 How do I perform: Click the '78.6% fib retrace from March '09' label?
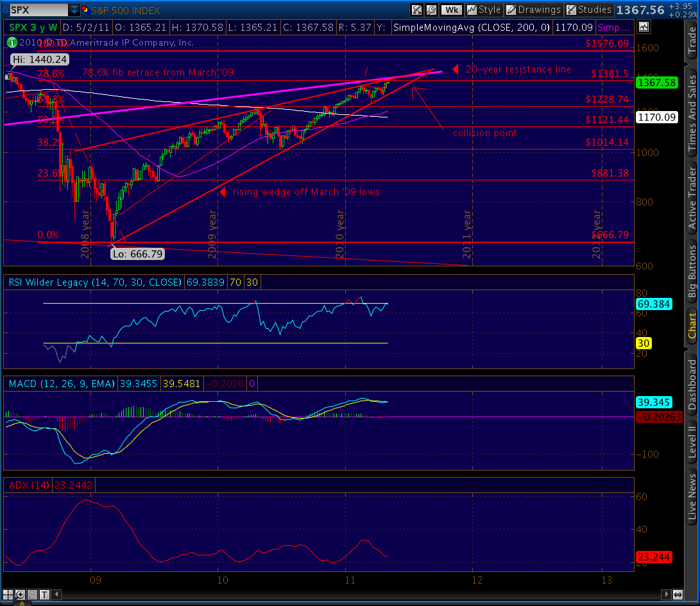click(x=158, y=73)
